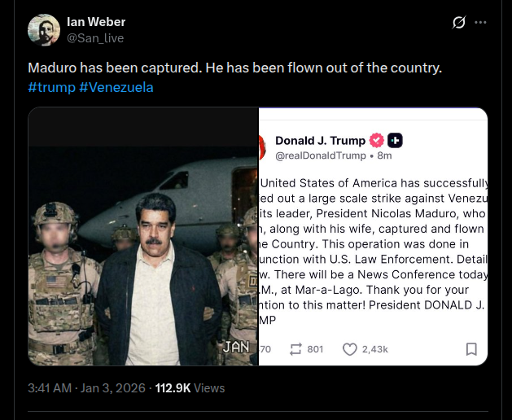This screenshot has height=420, width=512.
Task: Click the plus badge next to the verified mark
Action: (395, 140)
